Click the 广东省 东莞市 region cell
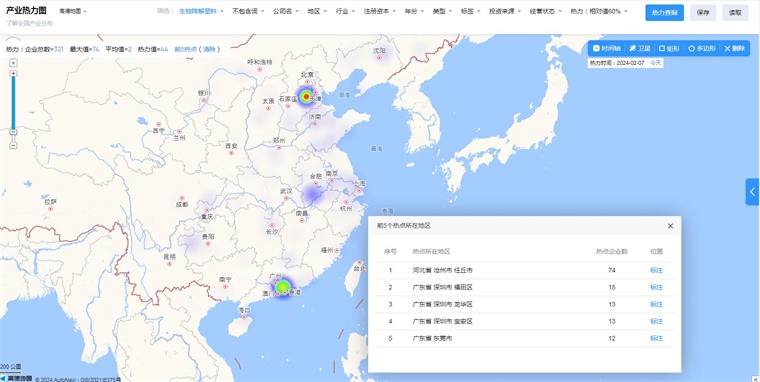Screen dimensions: 760x382 pos(432,338)
